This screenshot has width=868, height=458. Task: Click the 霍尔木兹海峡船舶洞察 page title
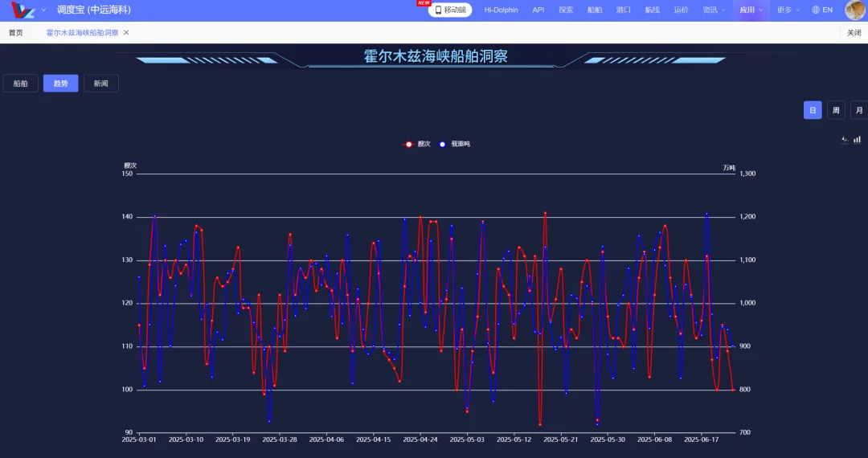(436, 56)
